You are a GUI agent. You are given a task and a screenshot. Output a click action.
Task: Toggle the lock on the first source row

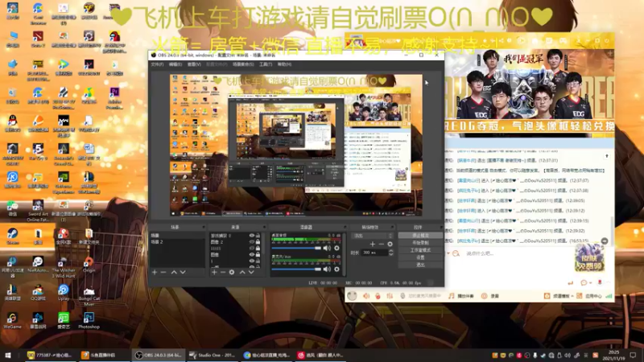(x=258, y=236)
